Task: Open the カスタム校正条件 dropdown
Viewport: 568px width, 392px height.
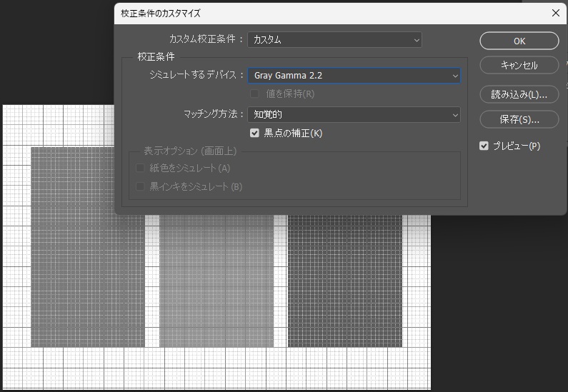Action: [x=334, y=40]
